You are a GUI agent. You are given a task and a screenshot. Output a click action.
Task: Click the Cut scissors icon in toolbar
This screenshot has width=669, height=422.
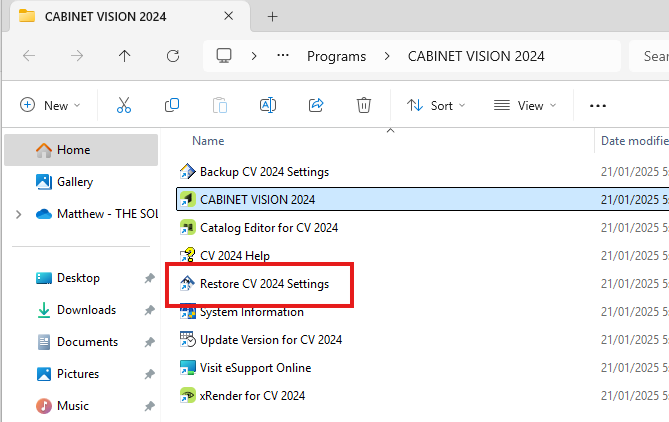coord(124,105)
